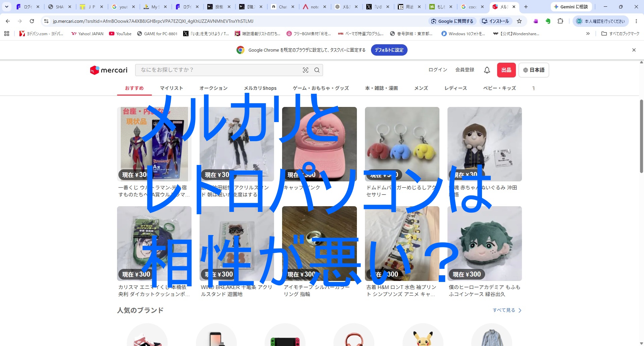
Task: Click the Mercari logo
Action: point(109,70)
